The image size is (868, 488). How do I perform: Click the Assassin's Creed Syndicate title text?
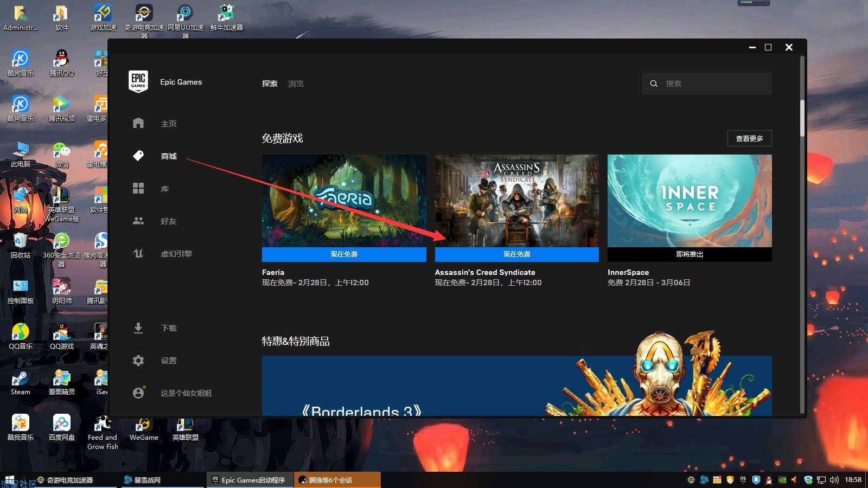(x=485, y=272)
